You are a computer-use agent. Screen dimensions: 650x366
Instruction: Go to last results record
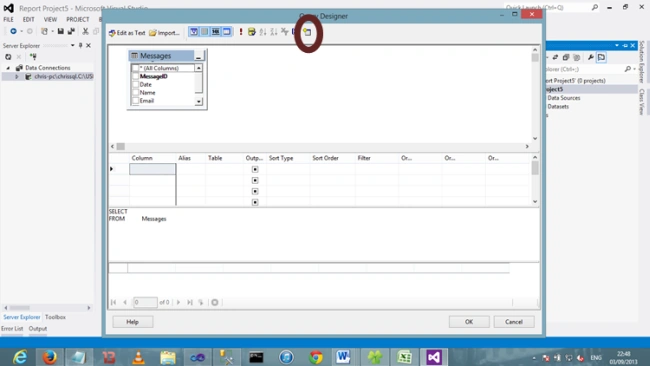[189, 302]
